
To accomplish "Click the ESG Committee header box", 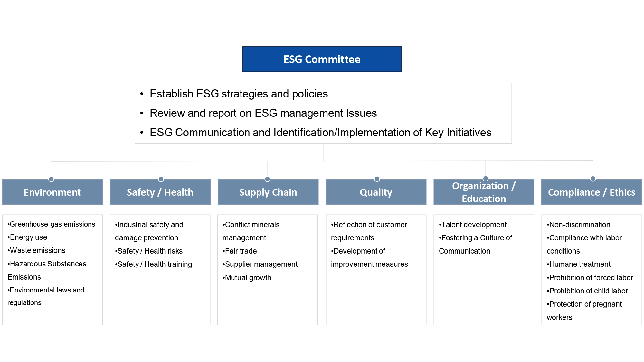I will pyautogui.click(x=322, y=59).
